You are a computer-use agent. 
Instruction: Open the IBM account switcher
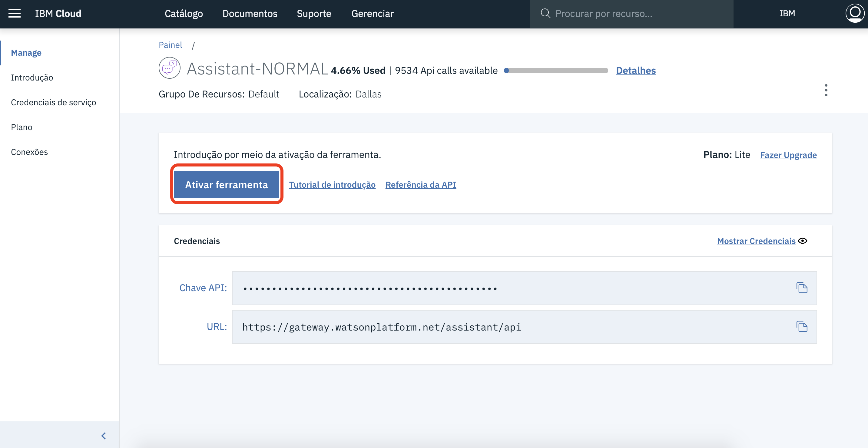click(x=787, y=14)
